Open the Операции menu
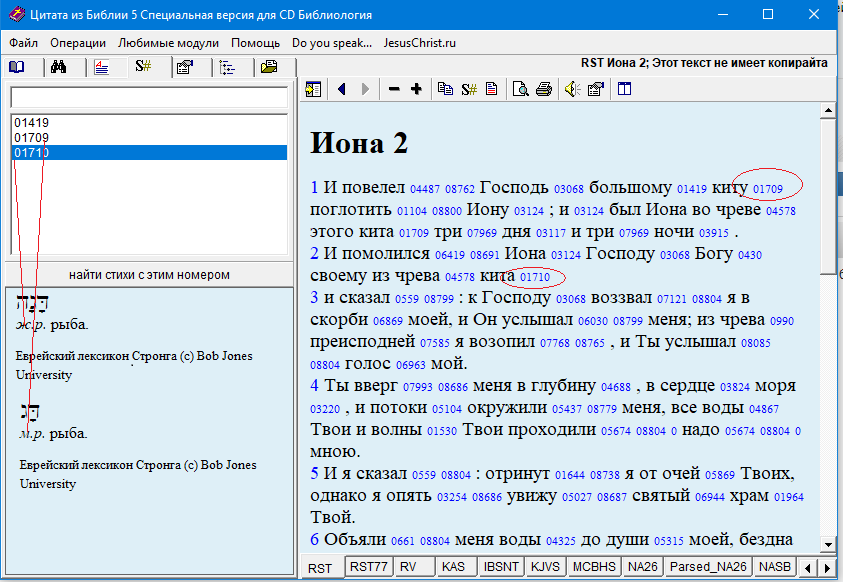 (x=78, y=43)
